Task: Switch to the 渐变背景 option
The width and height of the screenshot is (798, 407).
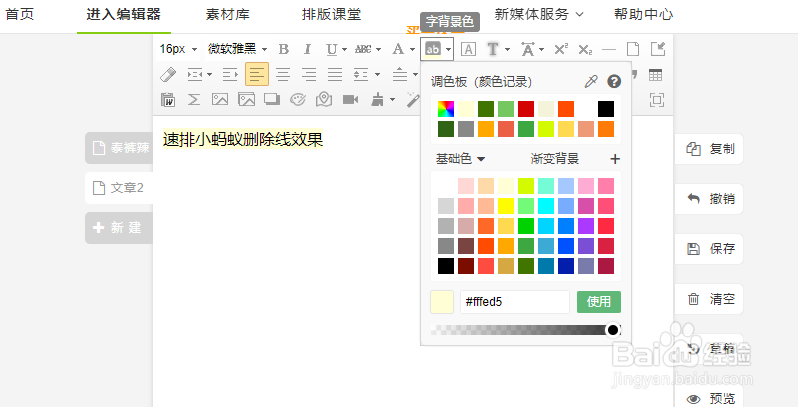Action: [x=555, y=159]
